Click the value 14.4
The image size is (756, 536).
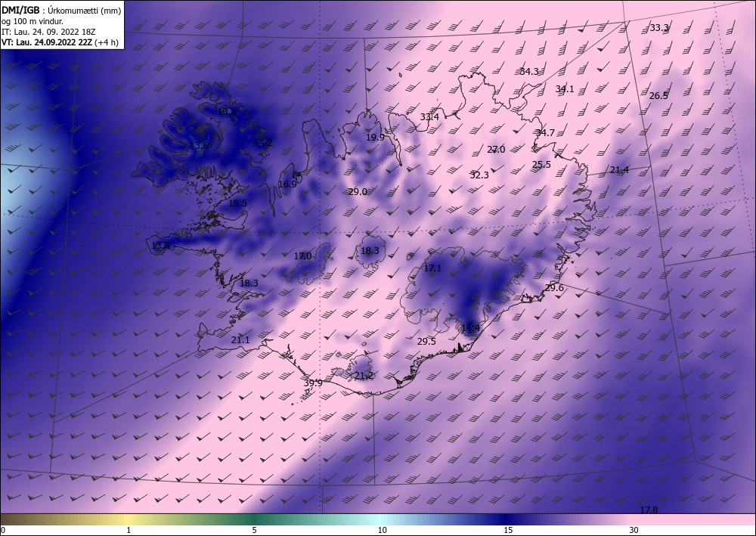coord(470,328)
